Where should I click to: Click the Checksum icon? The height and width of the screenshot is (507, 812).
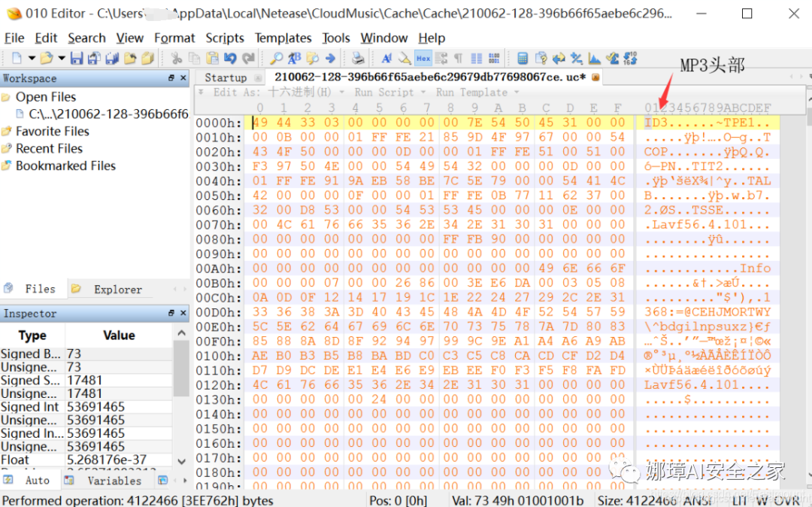[x=613, y=58]
